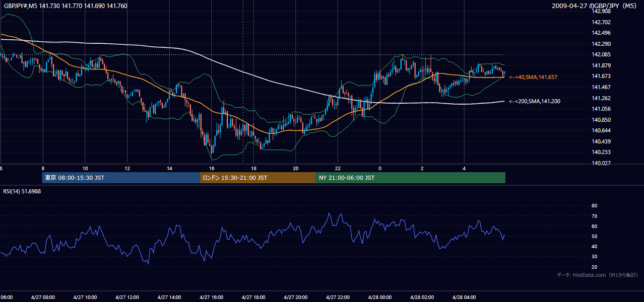Viewport: 644px width, 302px height.
Task: Click the 141.879 price axis label
Action: [x=601, y=65]
